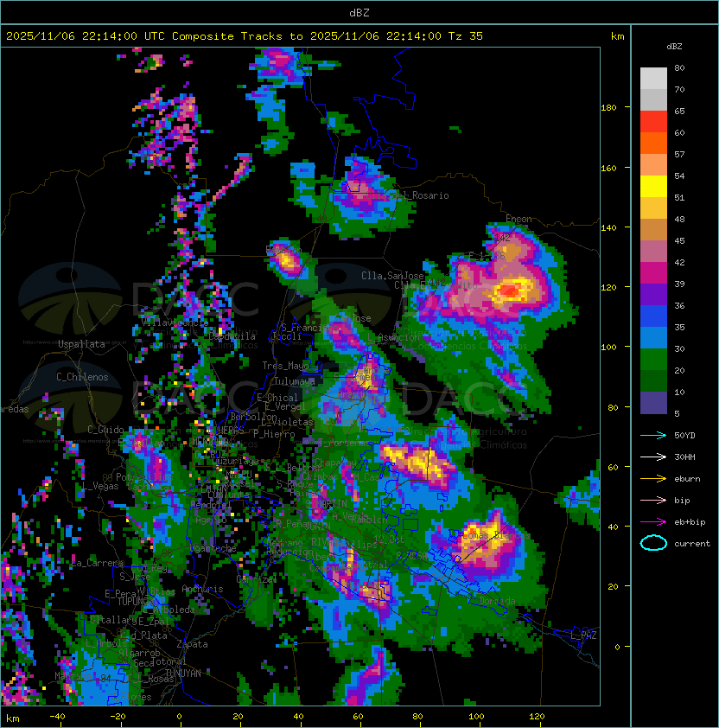This screenshot has width=719, height=728.
Task: Click the 'La_Carrera' place label
Action: click(x=98, y=563)
